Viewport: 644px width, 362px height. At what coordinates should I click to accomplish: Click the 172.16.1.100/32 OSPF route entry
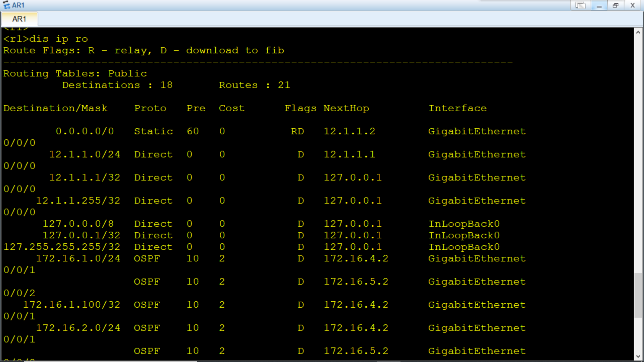71,305
